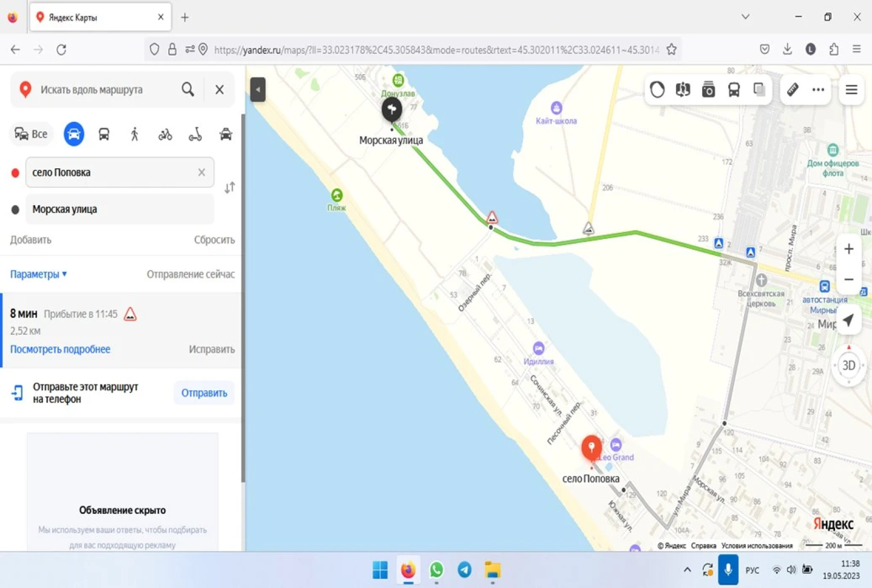This screenshot has width=872, height=588.
Task: Clear the 'село Поповка' start point
Action: (201, 172)
